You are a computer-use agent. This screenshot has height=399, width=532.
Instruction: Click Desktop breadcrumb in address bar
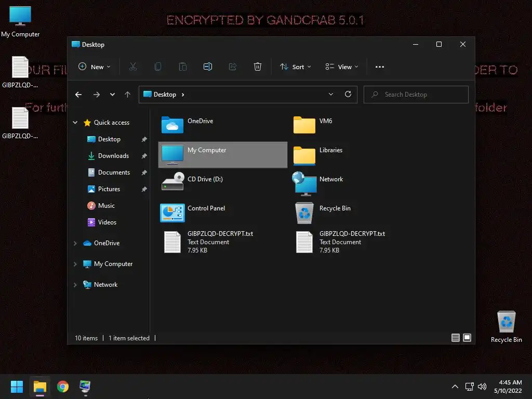(x=165, y=95)
